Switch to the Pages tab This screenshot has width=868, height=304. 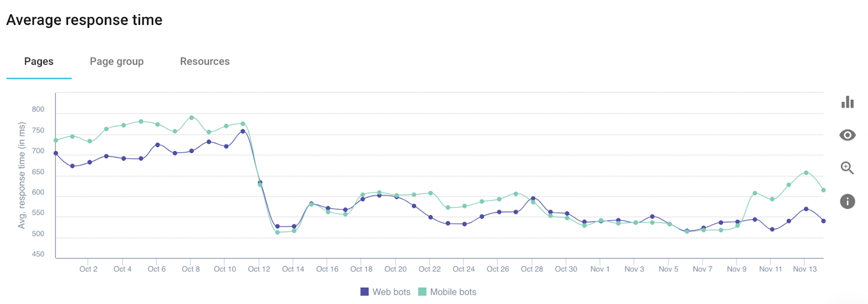39,61
